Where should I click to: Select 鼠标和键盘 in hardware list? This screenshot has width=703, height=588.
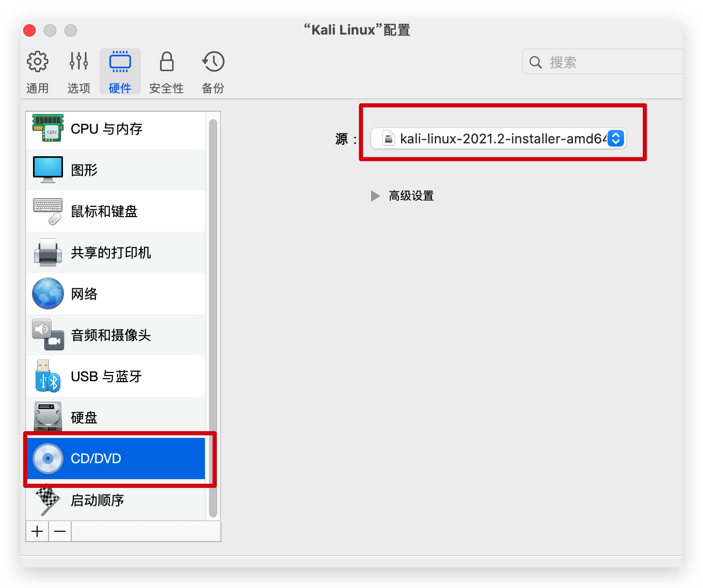[116, 211]
